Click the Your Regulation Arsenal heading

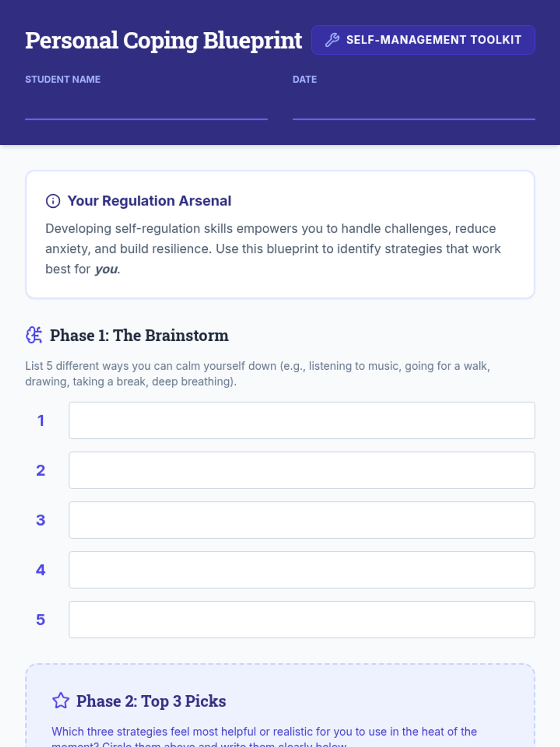(149, 201)
